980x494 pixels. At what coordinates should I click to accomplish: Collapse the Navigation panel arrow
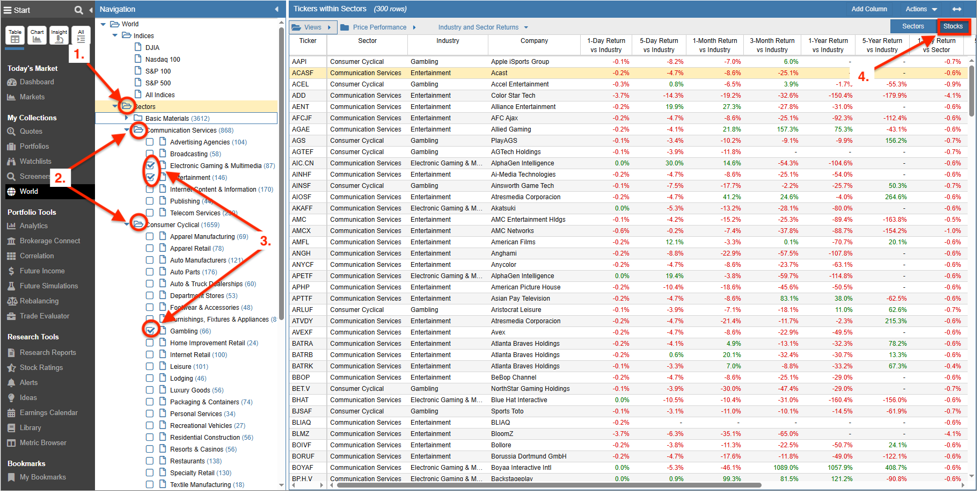click(x=277, y=9)
